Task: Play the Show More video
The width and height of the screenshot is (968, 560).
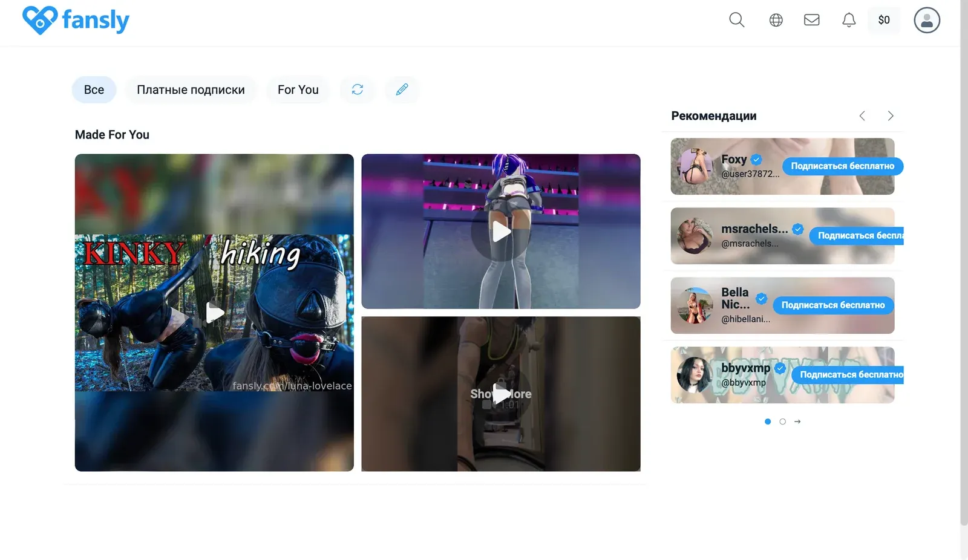Action: [x=501, y=394]
